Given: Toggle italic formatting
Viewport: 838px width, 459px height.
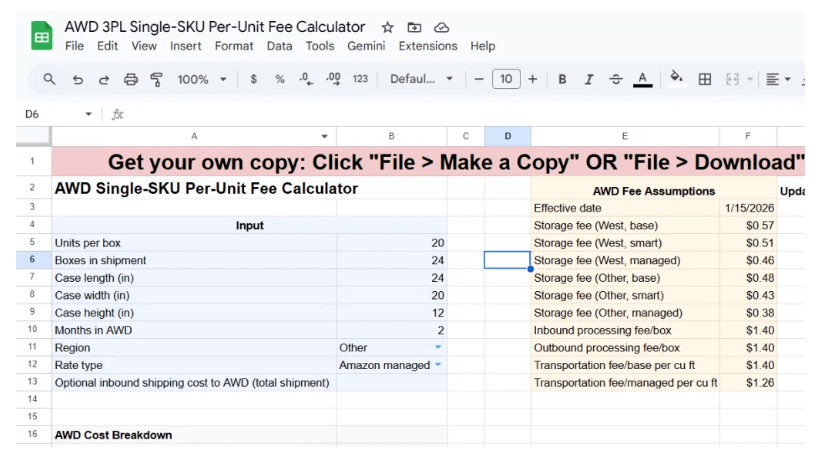Looking at the screenshot, I should (x=589, y=79).
